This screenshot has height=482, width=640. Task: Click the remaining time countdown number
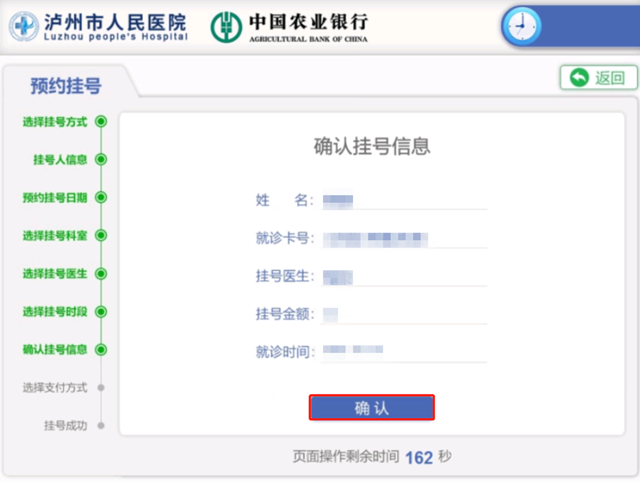click(x=419, y=457)
